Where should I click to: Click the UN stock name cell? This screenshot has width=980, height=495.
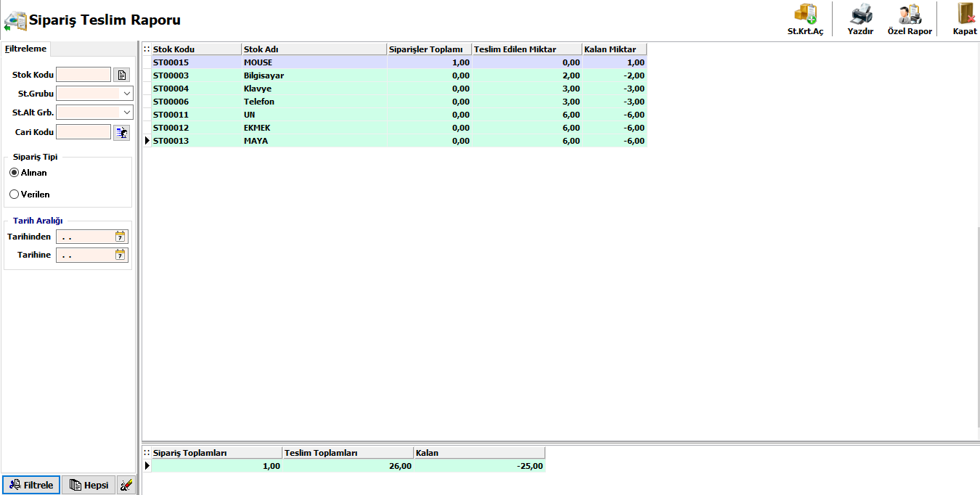314,115
